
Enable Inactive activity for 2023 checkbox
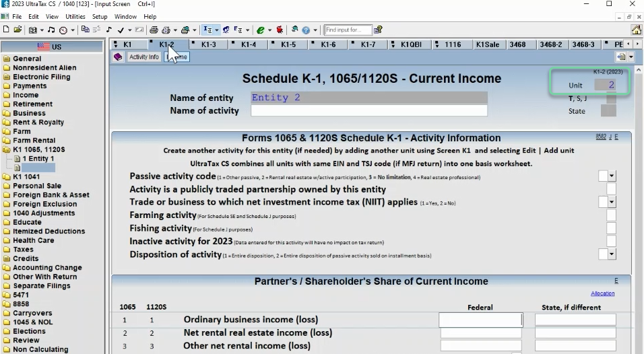click(x=611, y=241)
